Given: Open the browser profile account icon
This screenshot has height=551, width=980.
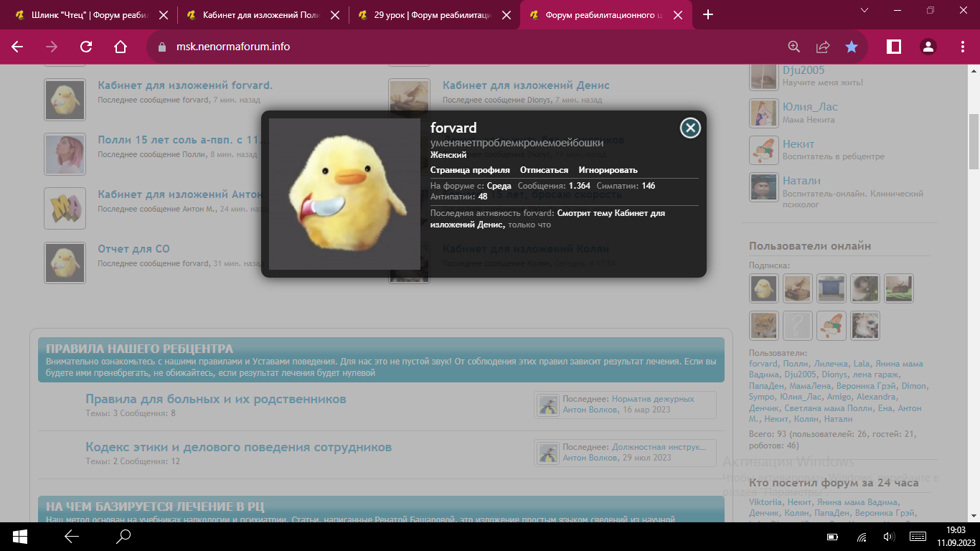Looking at the screenshot, I should point(928,47).
